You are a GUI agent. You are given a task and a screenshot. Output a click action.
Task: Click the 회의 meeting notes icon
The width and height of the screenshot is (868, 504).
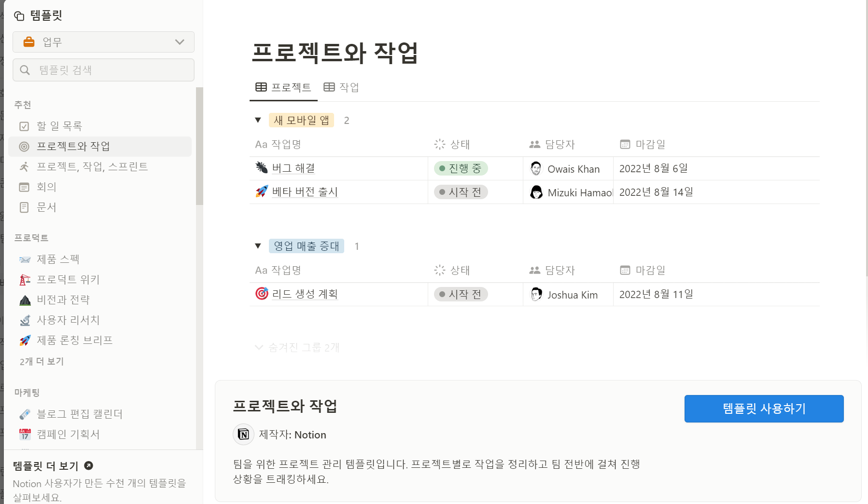pos(24,187)
